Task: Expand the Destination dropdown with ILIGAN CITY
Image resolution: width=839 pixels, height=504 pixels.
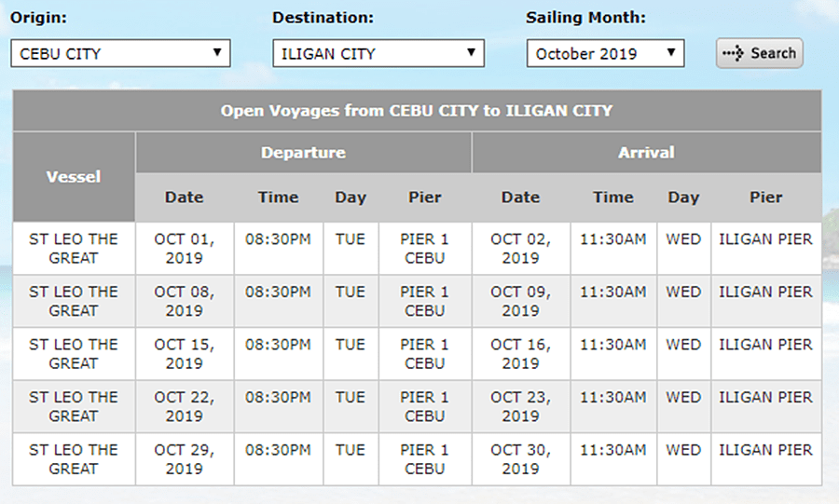Action: click(378, 53)
